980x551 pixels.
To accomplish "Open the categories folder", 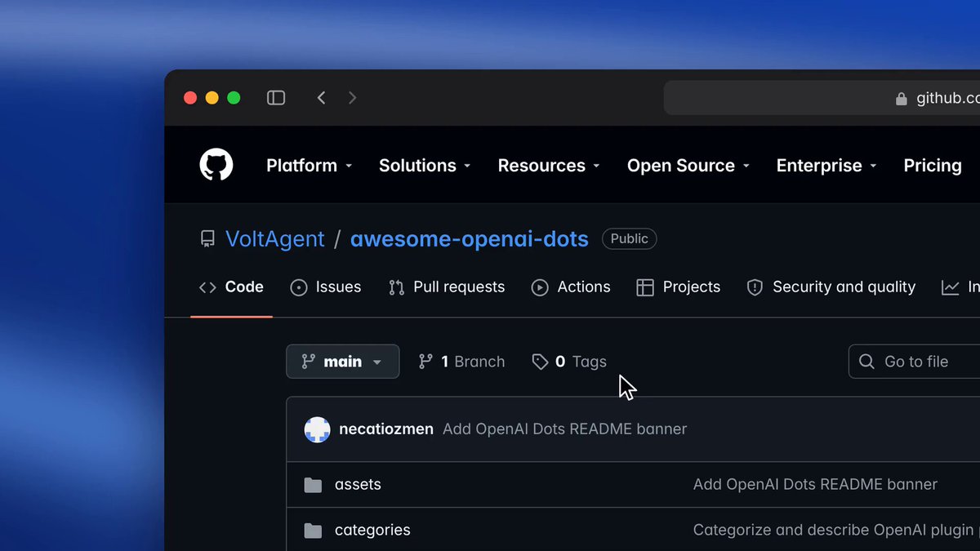I will pos(372,531).
